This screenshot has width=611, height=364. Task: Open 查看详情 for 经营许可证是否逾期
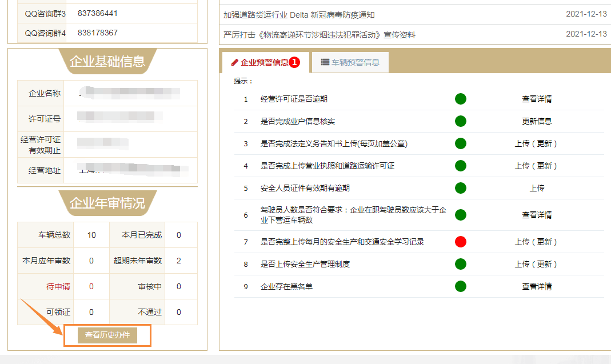click(x=537, y=99)
